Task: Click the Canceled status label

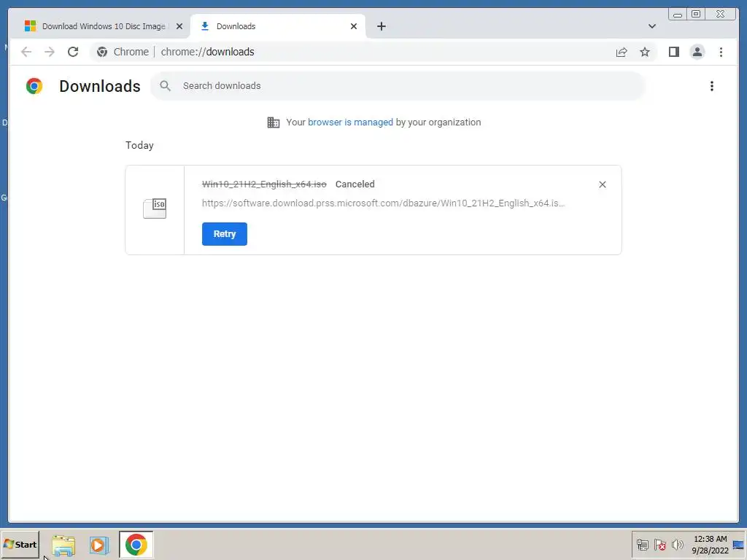Action: 355,184
